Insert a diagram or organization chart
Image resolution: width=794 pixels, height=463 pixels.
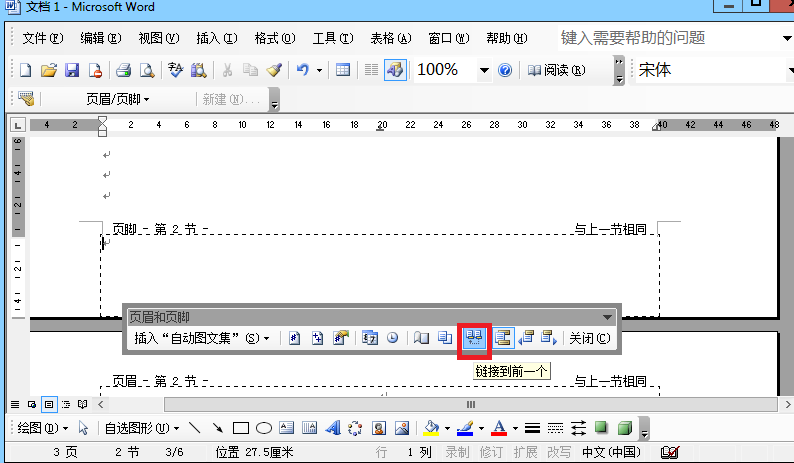click(355, 428)
